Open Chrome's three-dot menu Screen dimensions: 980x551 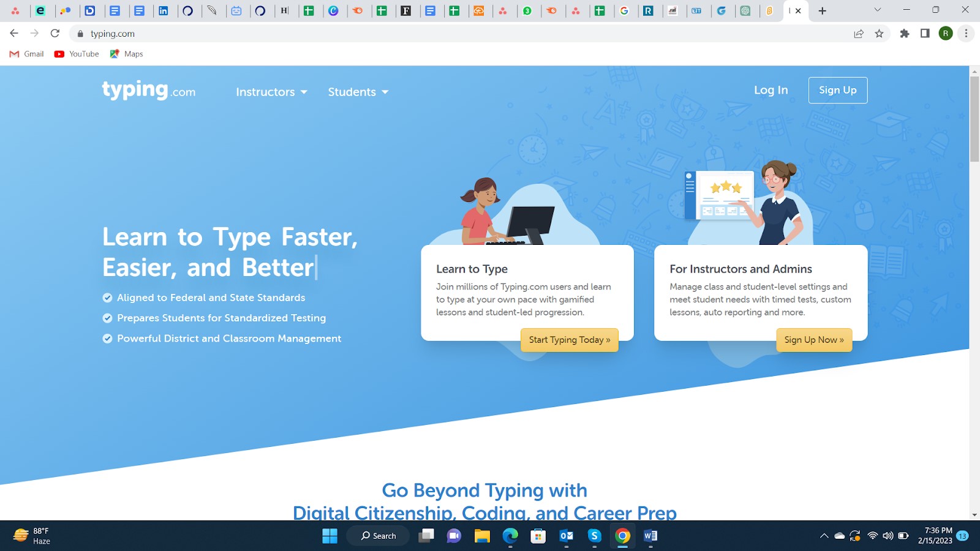coord(966,34)
